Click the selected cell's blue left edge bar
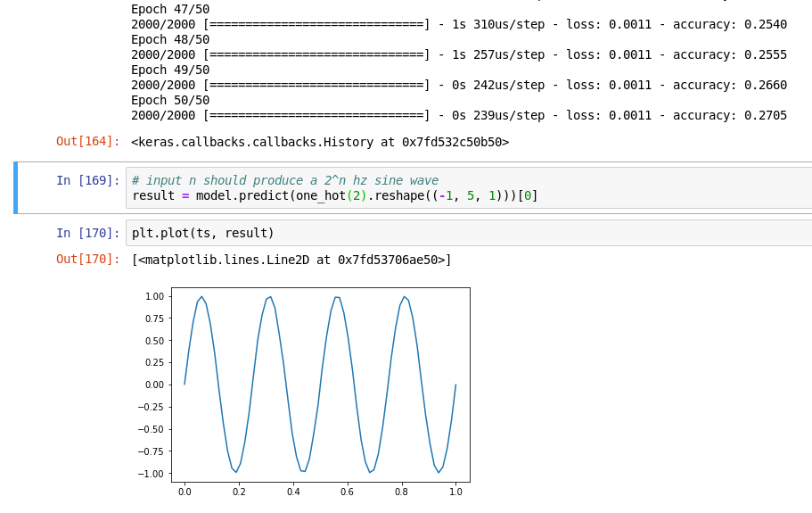The height and width of the screenshot is (513, 812). click(x=15, y=188)
